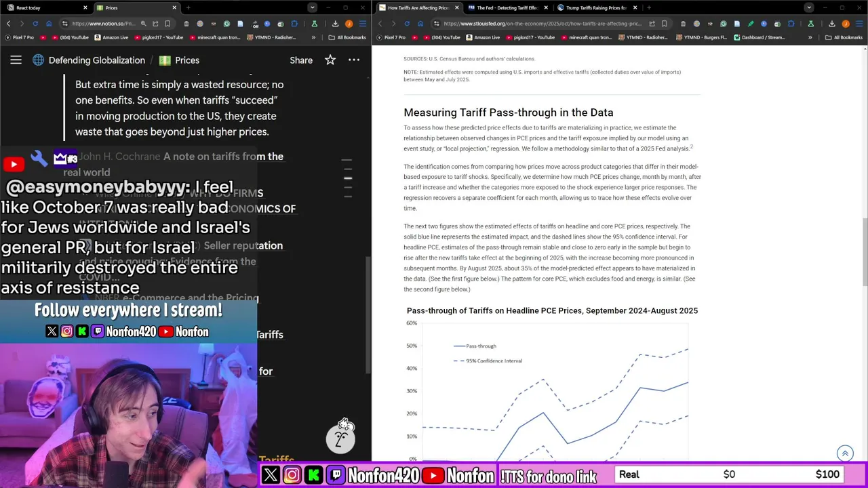The width and height of the screenshot is (868, 488).
Task: Open All Bookmarks folder in left window
Action: pyautogui.click(x=347, y=37)
